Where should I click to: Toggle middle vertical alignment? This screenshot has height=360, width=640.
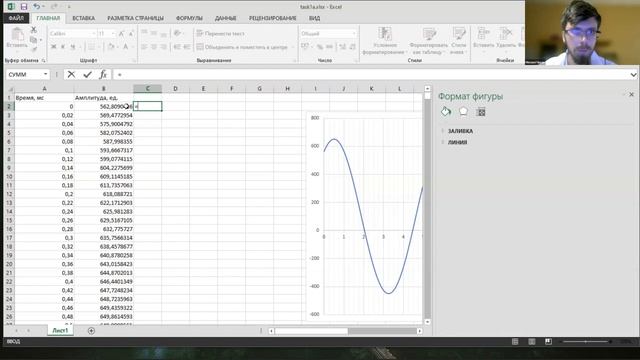(x=154, y=33)
